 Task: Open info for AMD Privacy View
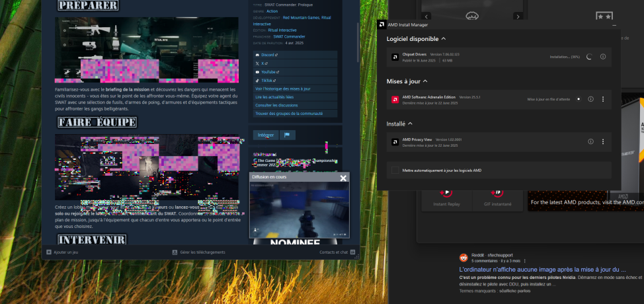coord(590,141)
